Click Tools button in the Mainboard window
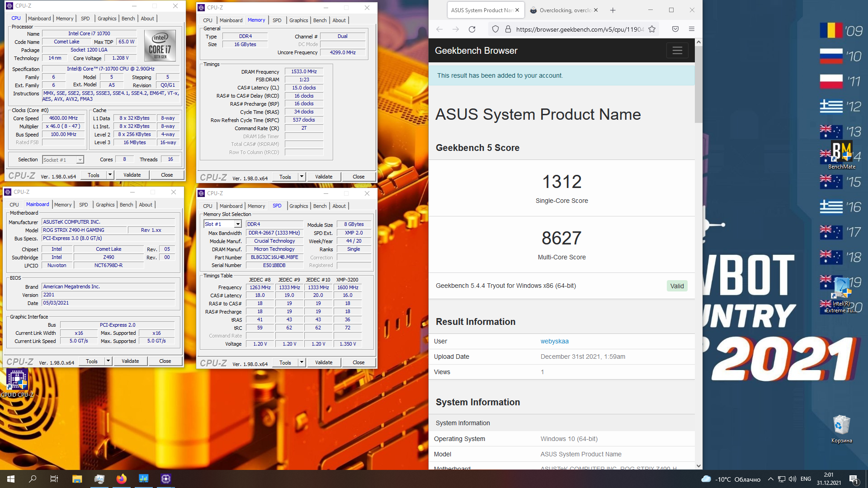 click(x=92, y=361)
